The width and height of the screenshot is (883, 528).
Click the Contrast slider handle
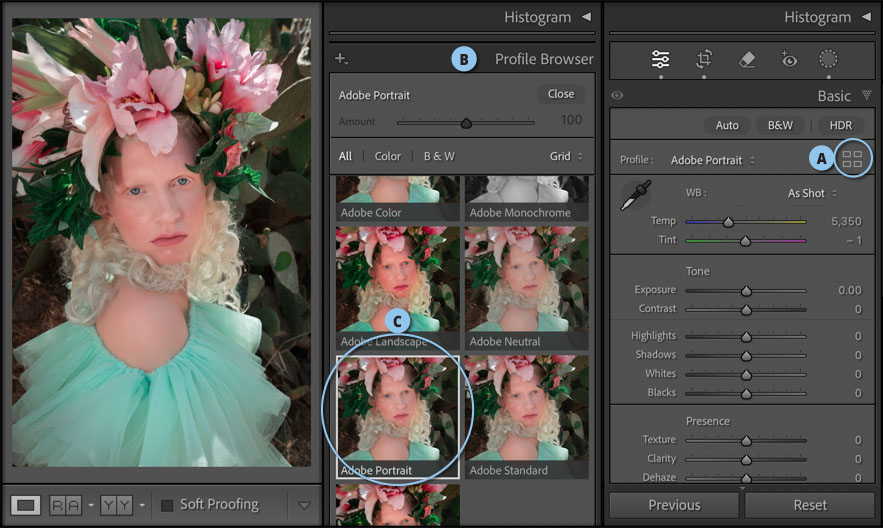coord(746,310)
